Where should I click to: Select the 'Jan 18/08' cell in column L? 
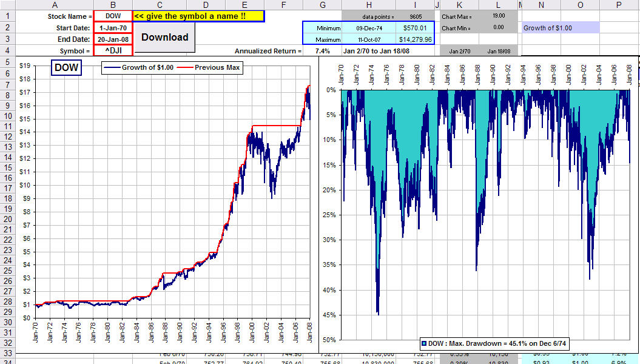click(x=499, y=51)
